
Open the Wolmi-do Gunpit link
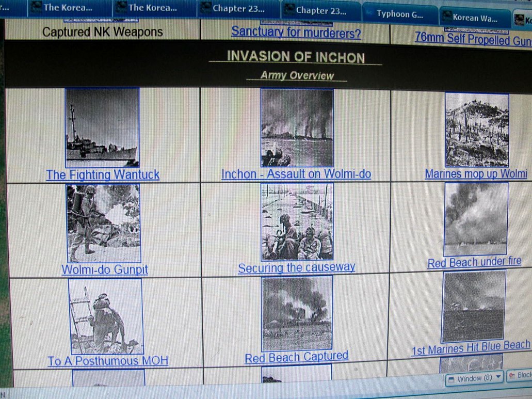[105, 270]
